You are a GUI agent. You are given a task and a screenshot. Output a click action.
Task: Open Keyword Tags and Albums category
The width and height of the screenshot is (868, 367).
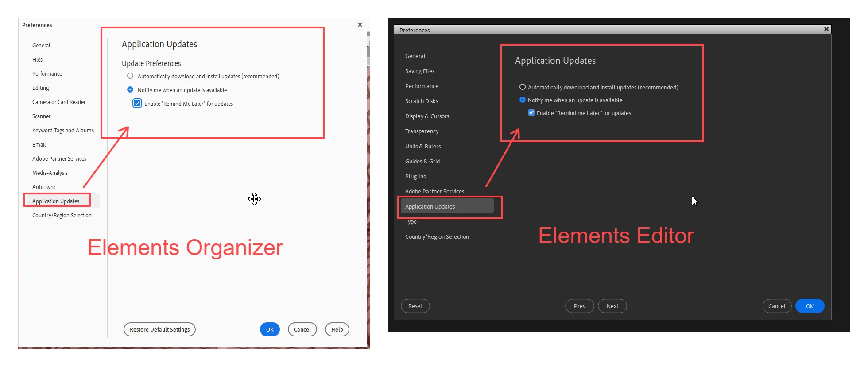(x=63, y=130)
